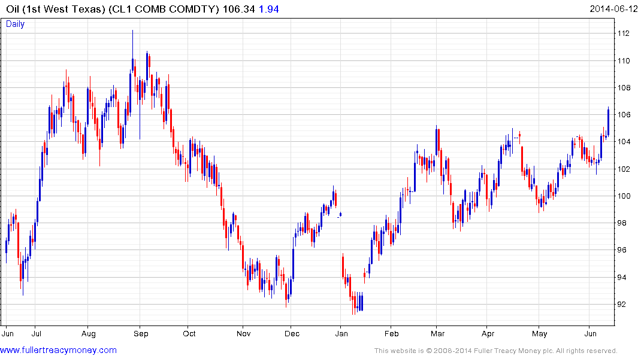Click the last price value 106.34
The height and width of the screenshot is (359, 644).
(238, 9)
